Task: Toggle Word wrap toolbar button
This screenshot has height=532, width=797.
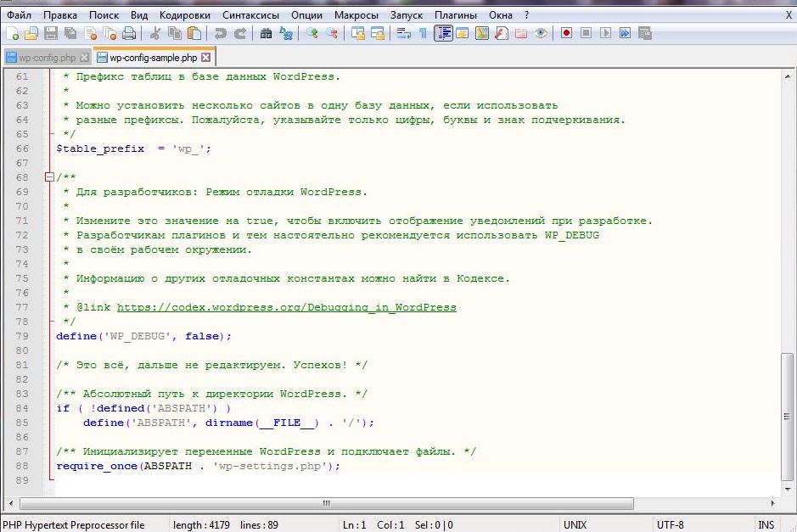Action: click(403, 34)
